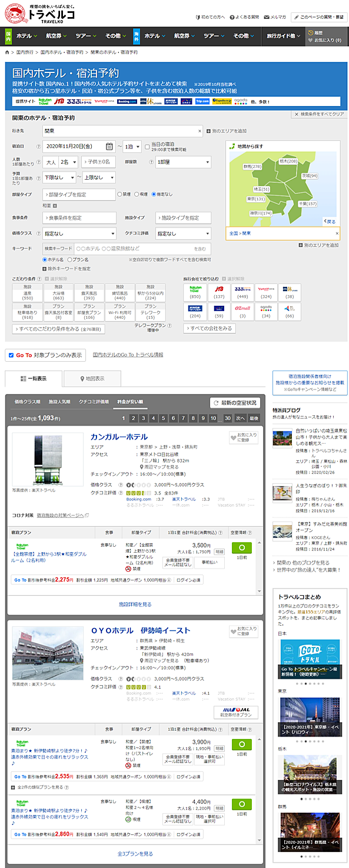Viewport: 349px width, 868px height.
Task: Toggle the 露天風呂 (393) feature filter
Action: (89, 292)
